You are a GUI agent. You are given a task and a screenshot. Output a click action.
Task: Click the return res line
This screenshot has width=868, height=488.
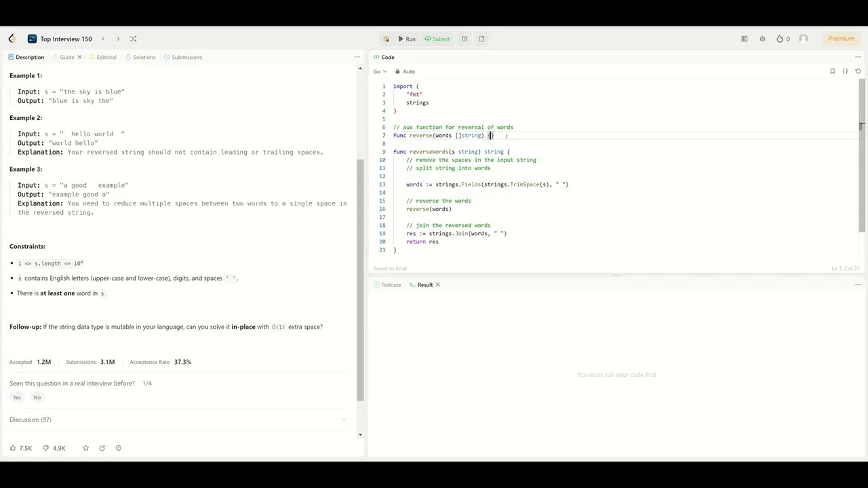tap(422, 241)
